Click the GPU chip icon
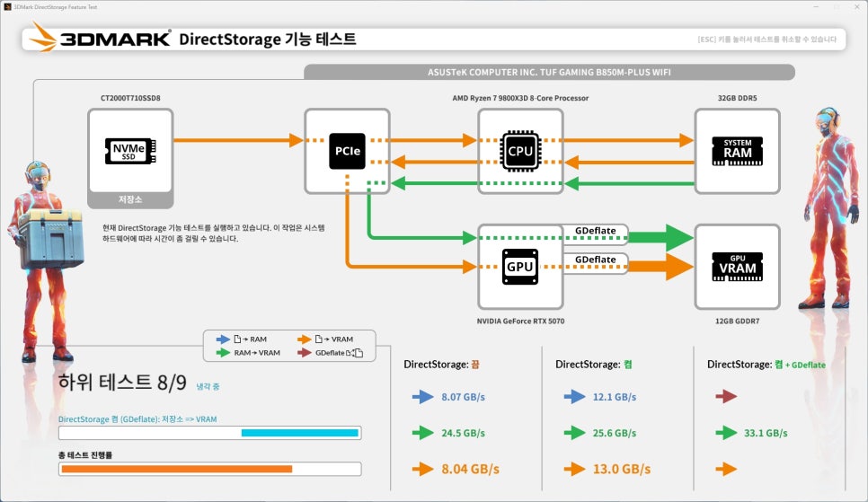The height and width of the screenshot is (502, 868). [519, 267]
